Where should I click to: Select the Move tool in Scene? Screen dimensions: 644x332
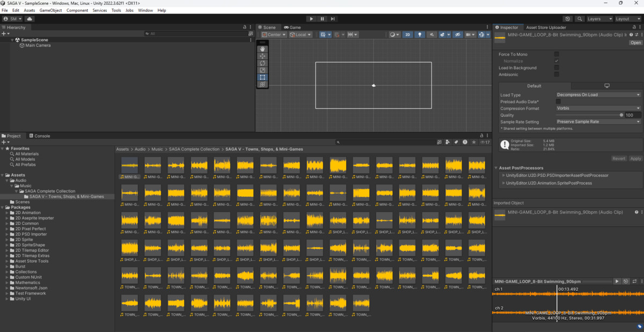262,56
